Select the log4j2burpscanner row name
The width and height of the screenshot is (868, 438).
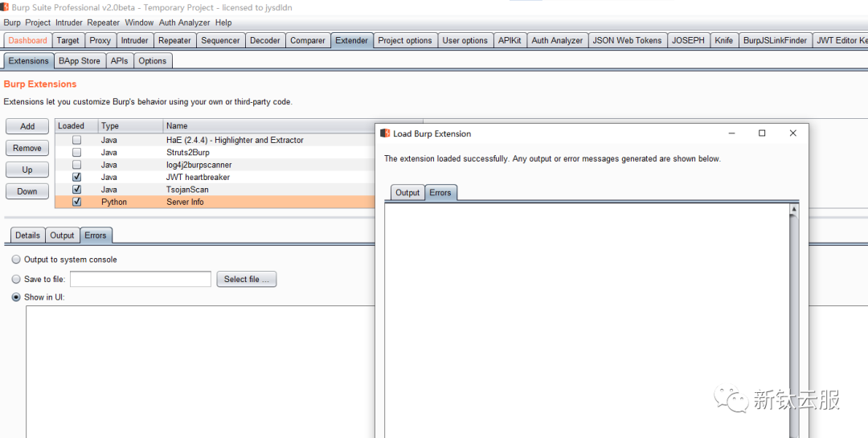pyautogui.click(x=199, y=165)
